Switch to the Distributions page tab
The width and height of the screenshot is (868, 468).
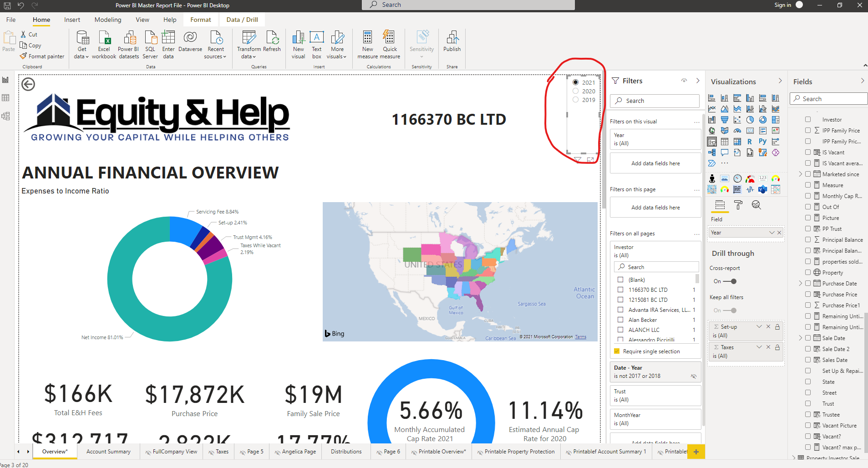pos(346,452)
